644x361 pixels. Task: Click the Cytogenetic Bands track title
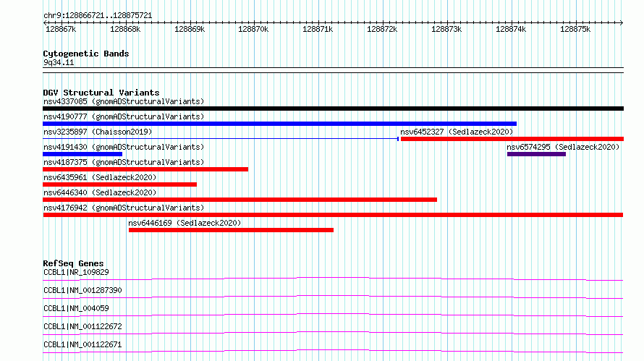(x=86, y=54)
